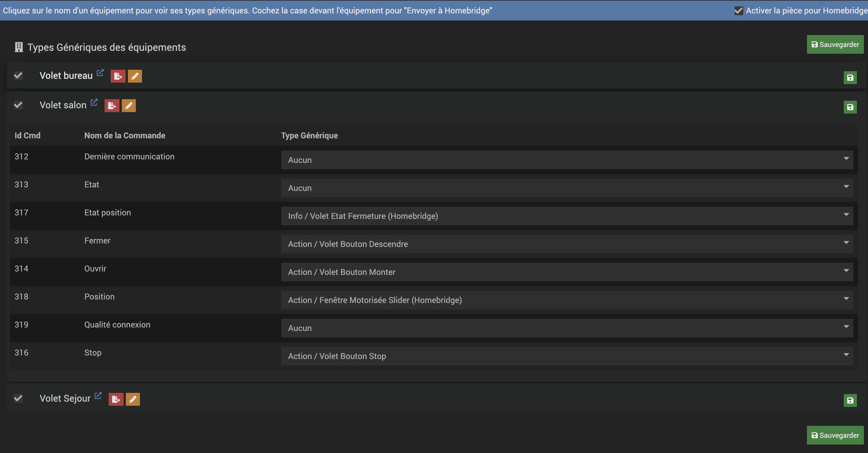The height and width of the screenshot is (453, 868).
Task: Open external link icon beside Volet salon
Action: (94, 102)
